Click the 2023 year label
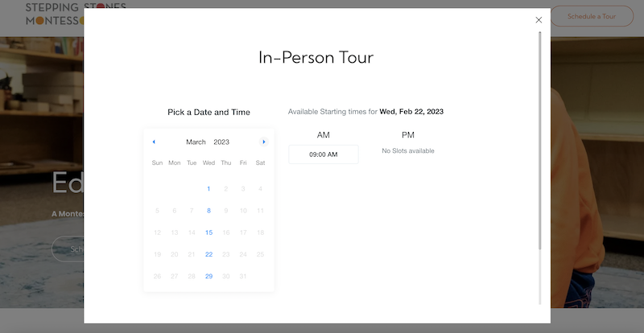This screenshot has height=333, width=644. 221,142
